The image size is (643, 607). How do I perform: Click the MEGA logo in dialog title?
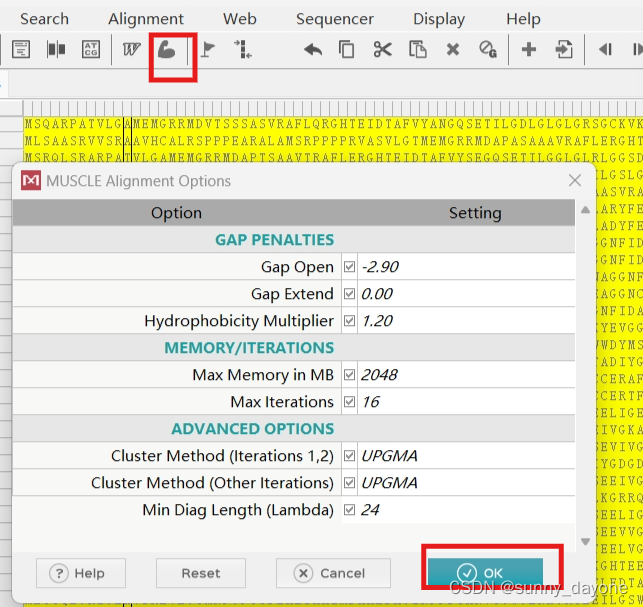pyautogui.click(x=31, y=180)
